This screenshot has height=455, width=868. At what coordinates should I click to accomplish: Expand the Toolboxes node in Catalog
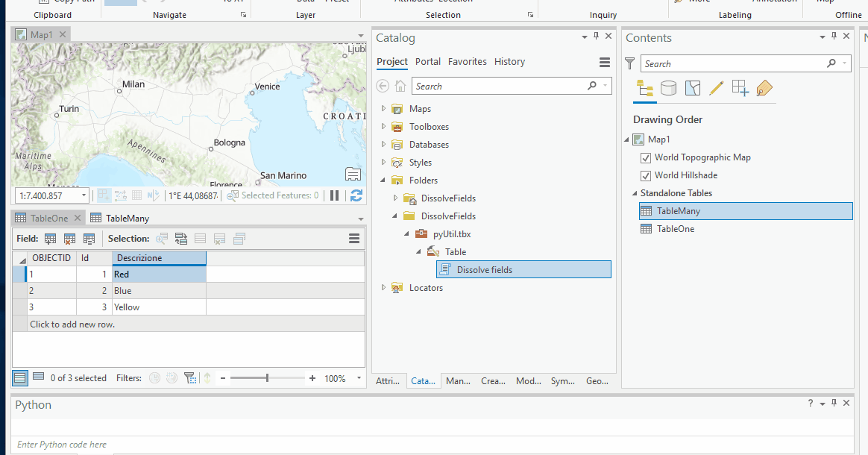point(383,126)
